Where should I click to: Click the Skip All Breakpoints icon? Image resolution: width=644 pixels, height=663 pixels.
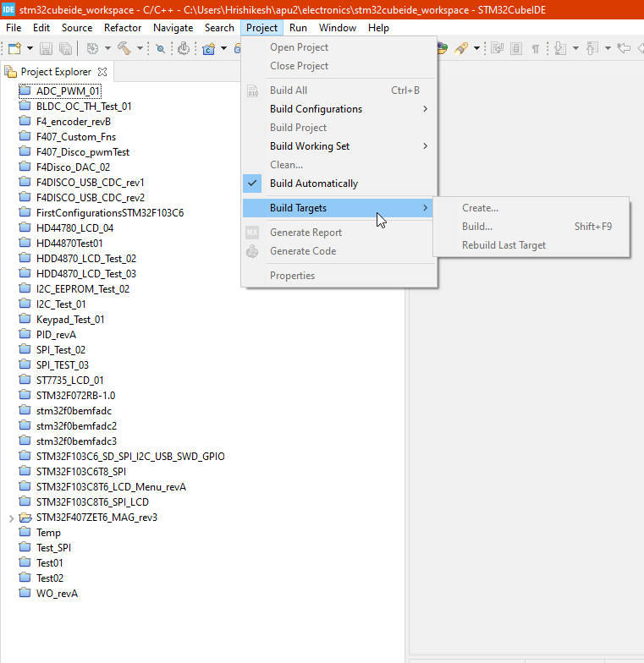[161, 49]
